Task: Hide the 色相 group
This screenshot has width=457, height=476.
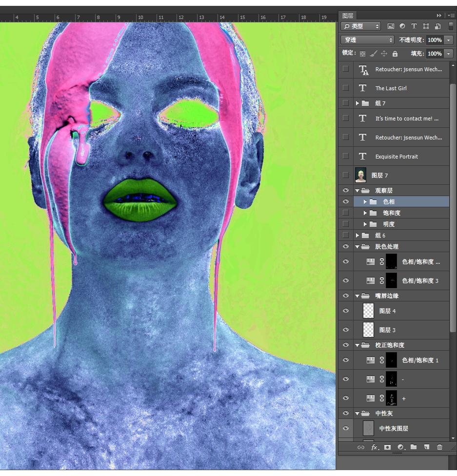Action: [346, 201]
